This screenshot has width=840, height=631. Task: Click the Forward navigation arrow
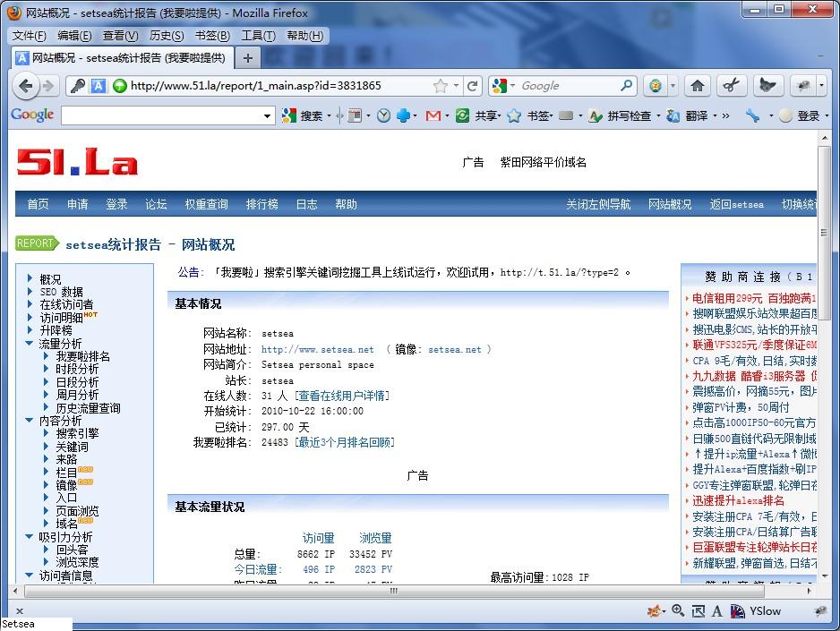pyautogui.click(x=48, y=86)
